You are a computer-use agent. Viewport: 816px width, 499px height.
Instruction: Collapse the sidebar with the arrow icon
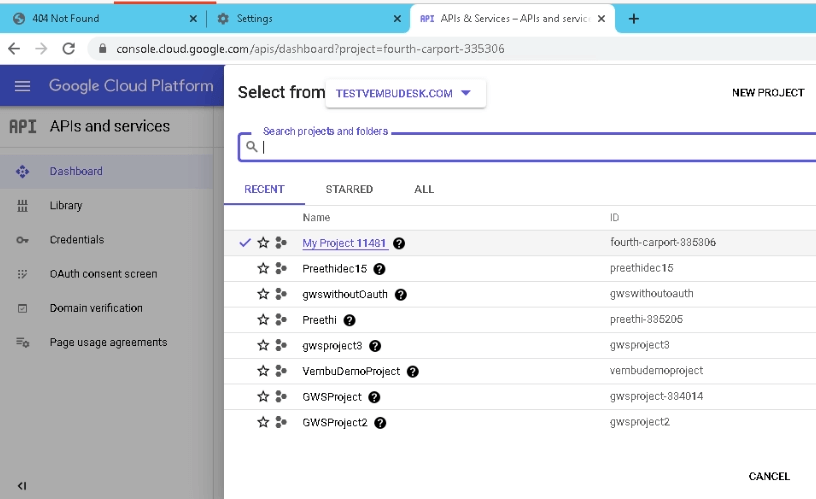22,485
